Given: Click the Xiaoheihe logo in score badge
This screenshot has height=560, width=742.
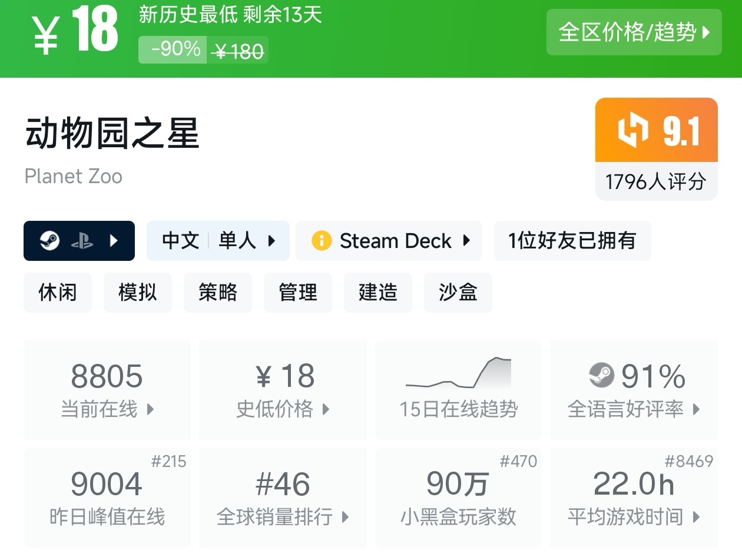Looking at the screenshot, I should point(632,131).
